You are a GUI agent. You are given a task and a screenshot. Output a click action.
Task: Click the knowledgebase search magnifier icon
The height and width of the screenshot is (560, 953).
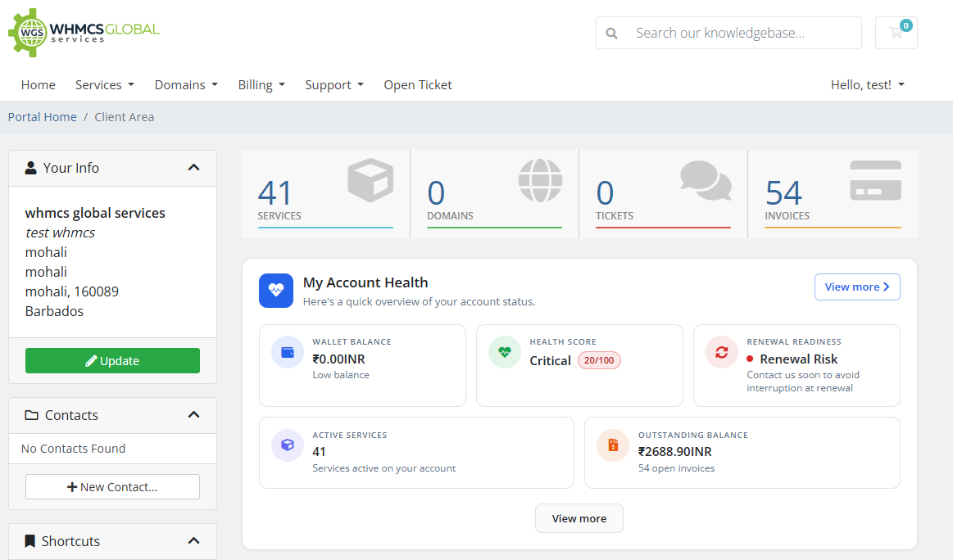point(612,34)
